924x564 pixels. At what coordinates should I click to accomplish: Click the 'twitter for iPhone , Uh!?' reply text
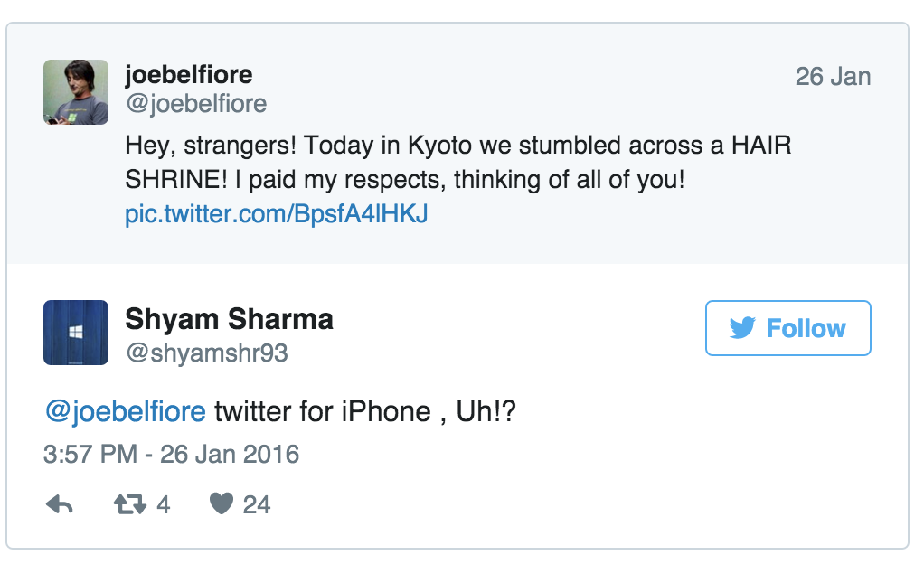coord(363,412)
